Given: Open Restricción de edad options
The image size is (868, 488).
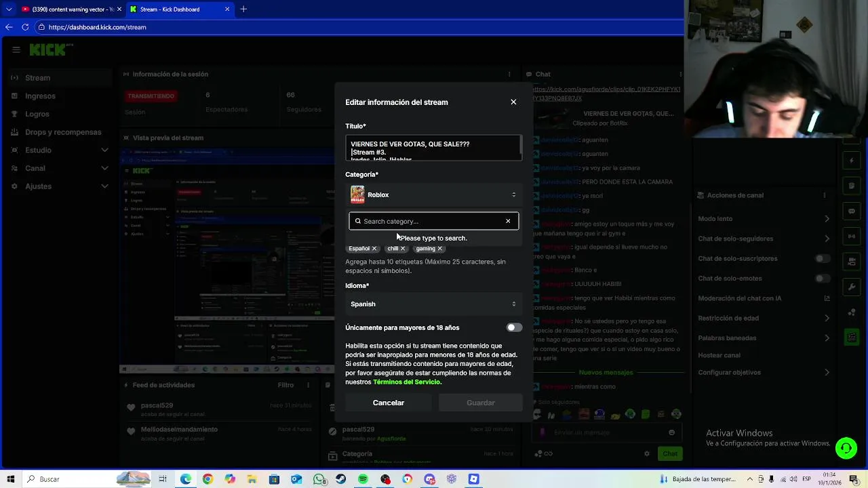Looking at the screenshot, I should tap(764, 318).
